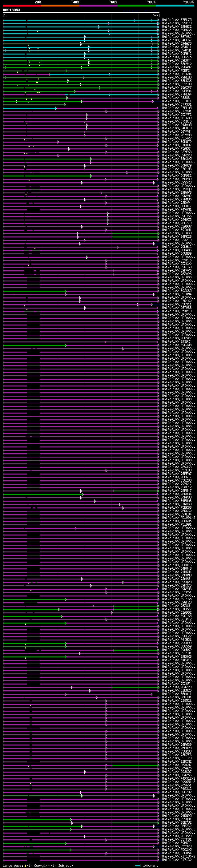Click the orange ~40% identity color bar

click(x=60, y=6)
